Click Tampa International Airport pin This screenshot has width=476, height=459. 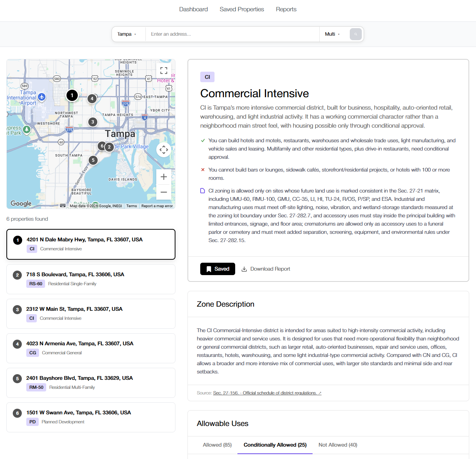(x=42, y=97)
